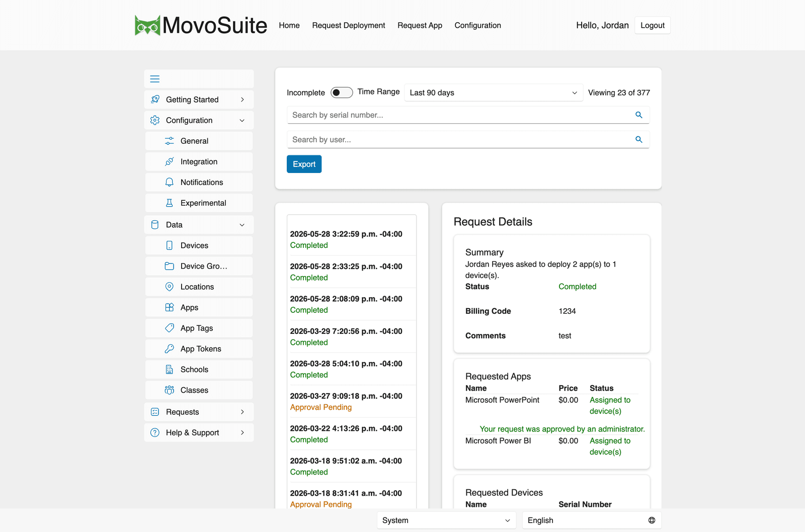Toggle the Incomplete switch

click(x=342, y=93)
